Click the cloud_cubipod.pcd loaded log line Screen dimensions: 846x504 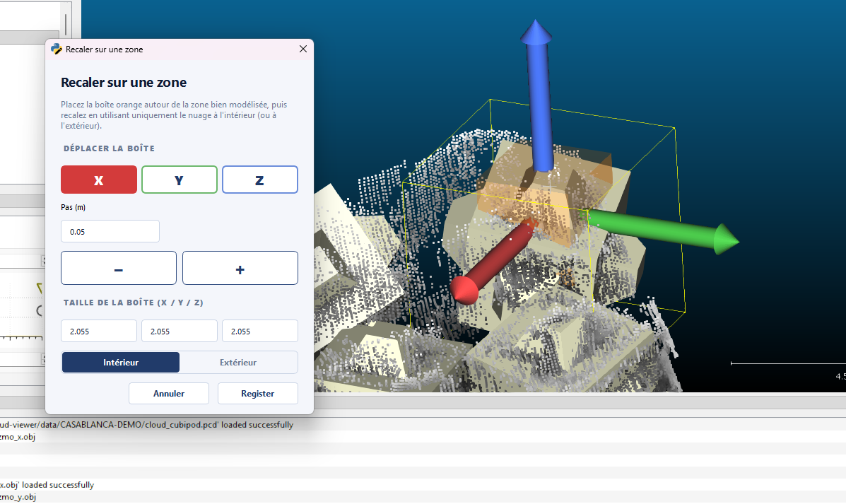tap(147, 425)
